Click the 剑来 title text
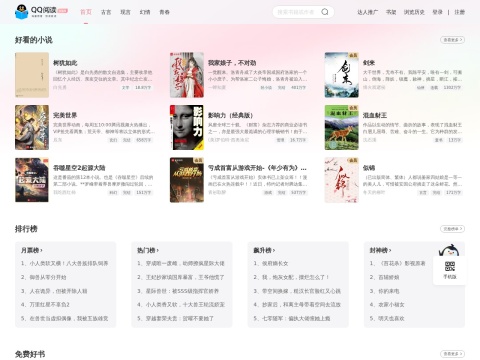The height and width of the screenshot is (360, 480). 369,63
